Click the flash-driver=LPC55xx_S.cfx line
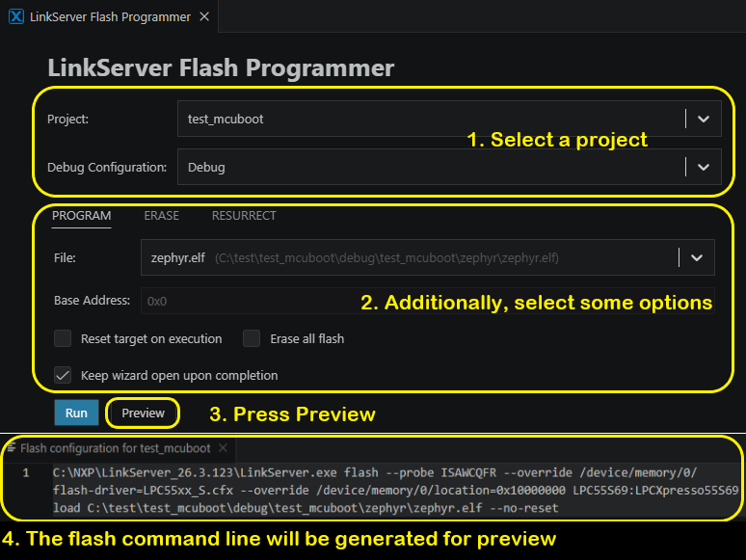This screenshot has height=560, width=746. [x=395, y=491]
